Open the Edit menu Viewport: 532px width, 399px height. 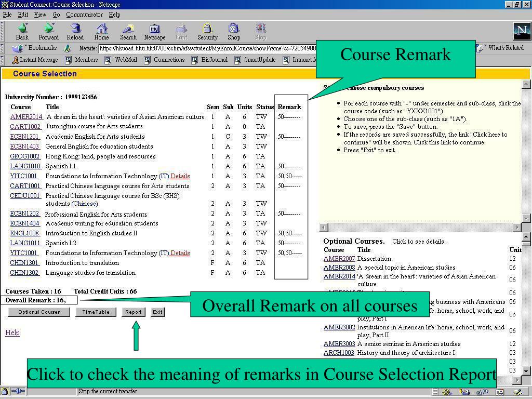pos(23,15)
